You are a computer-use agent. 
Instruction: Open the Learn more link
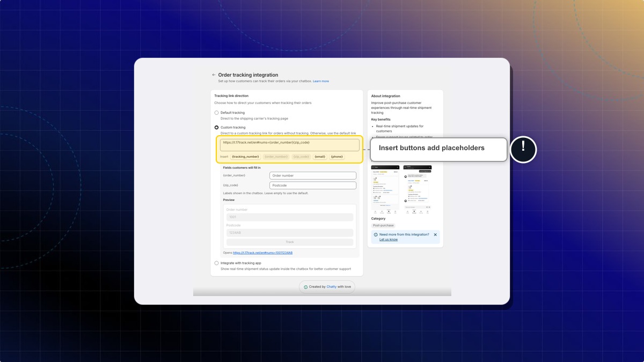click(x=321, y=81)
